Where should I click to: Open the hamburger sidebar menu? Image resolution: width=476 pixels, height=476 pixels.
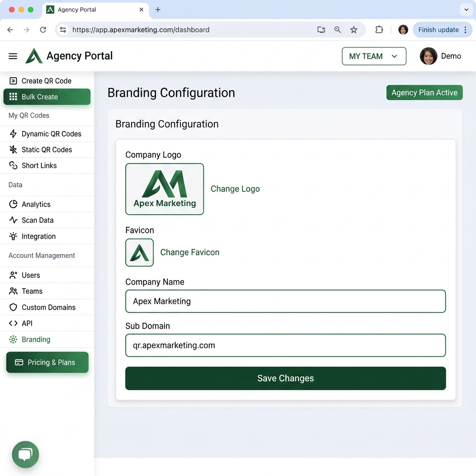[x=13, y=56]
